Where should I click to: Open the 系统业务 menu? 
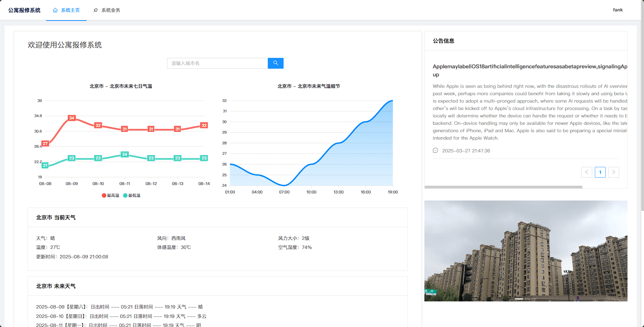click(107, 10)
